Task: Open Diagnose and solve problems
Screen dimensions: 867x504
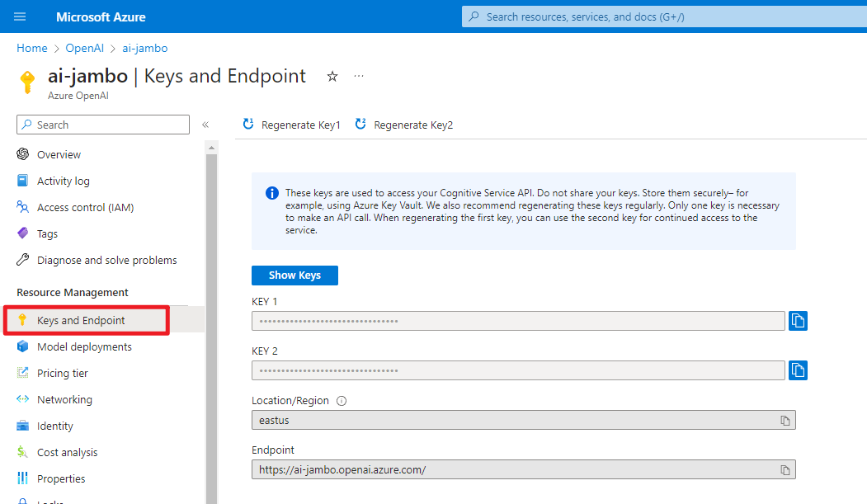Action: (x=106, y=260)
